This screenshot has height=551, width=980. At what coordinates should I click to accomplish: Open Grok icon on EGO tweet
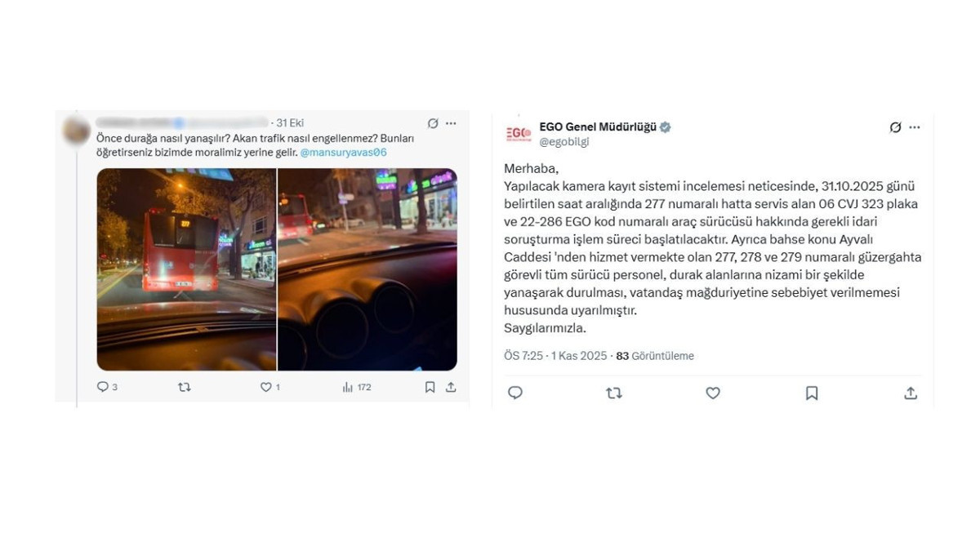point(896,127)
